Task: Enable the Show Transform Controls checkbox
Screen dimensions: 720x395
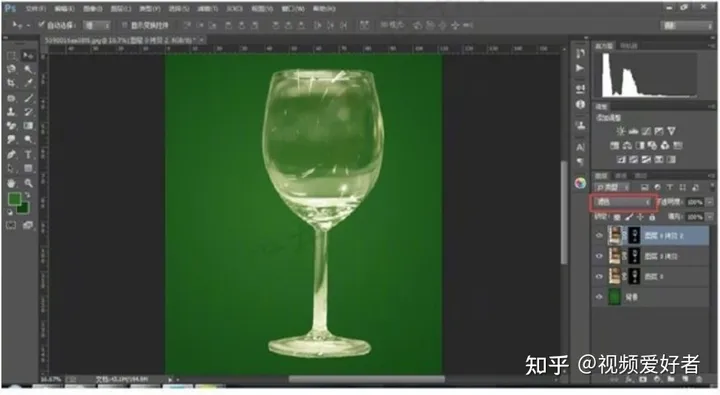Action: [x=124, y=25]
